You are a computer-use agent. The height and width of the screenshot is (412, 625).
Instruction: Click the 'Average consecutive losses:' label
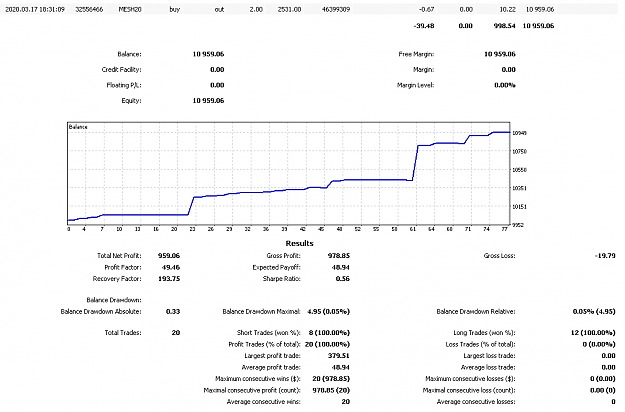pos(476,402)
